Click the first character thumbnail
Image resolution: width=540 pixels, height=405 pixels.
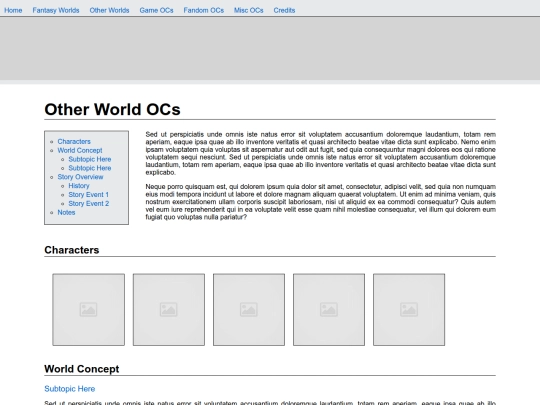(x=89, y=310)
